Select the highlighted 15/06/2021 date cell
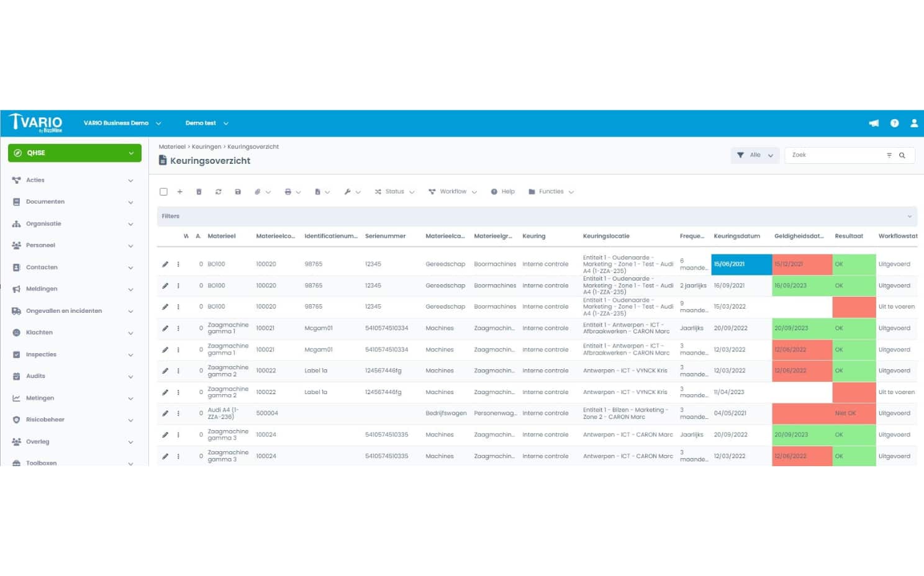Viewport: 924px width, 576px height. click(741, 264)
